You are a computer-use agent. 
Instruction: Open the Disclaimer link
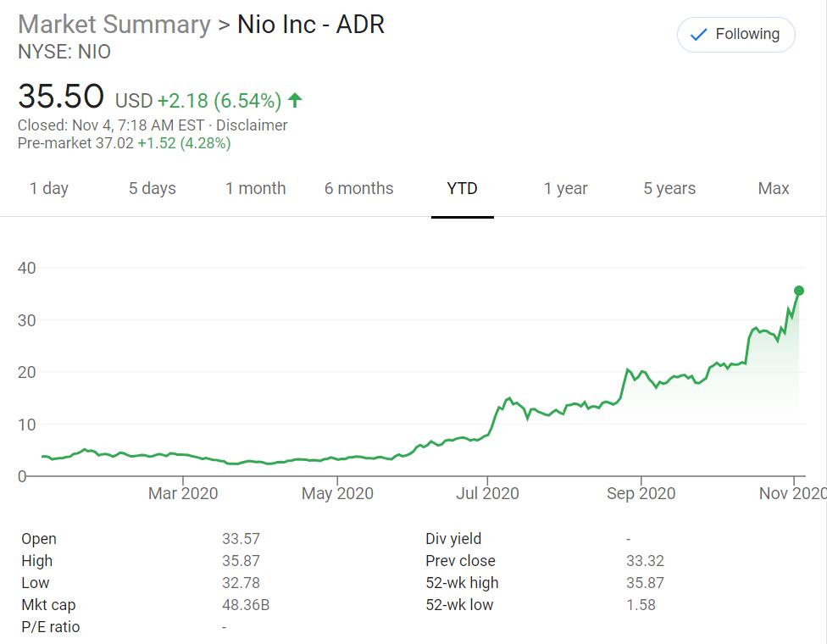pos(253,125)
